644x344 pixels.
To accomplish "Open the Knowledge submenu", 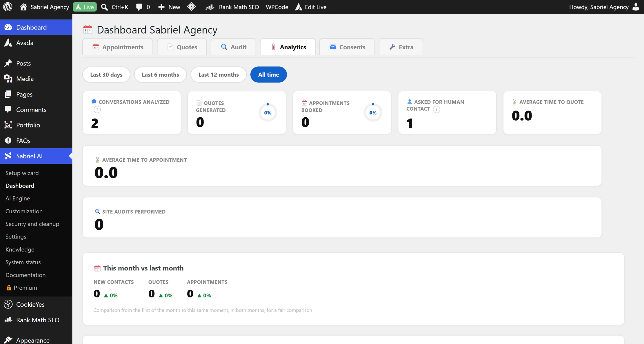I will (20, 249).
